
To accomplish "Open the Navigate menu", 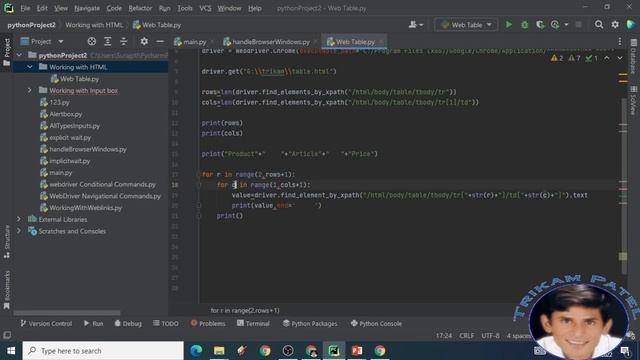I will (87, 8).
